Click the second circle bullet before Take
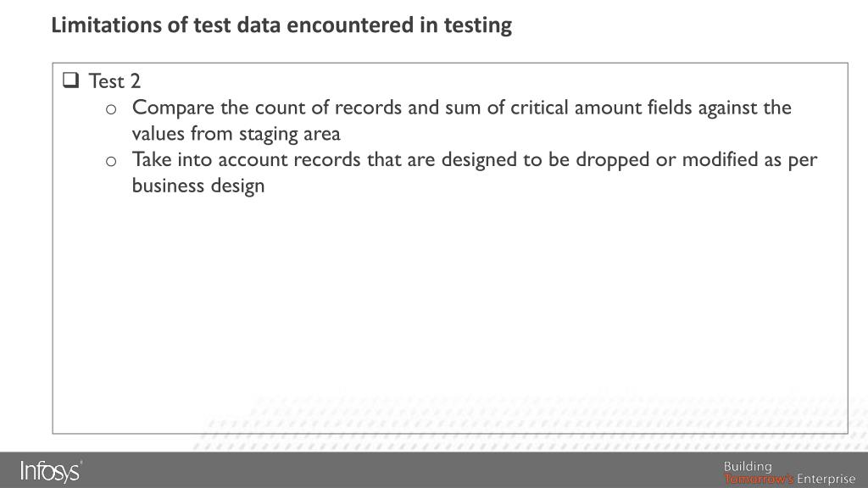The height and width of the screenshot is (488, 868). 111,162
